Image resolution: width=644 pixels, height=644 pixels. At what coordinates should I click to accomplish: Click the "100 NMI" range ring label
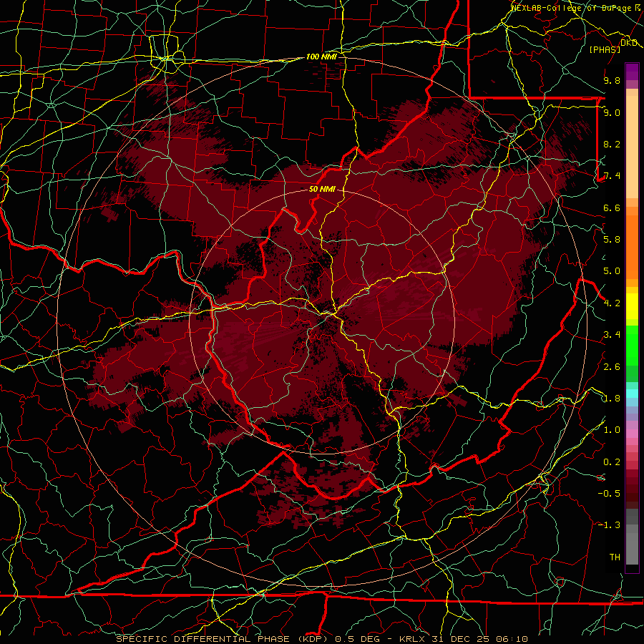(x=321, y=57)
